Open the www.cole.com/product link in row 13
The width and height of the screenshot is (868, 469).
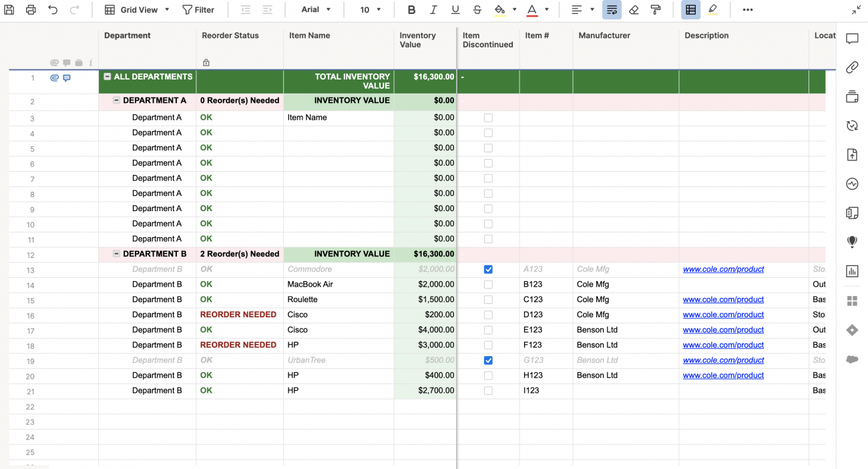(723, 269)
